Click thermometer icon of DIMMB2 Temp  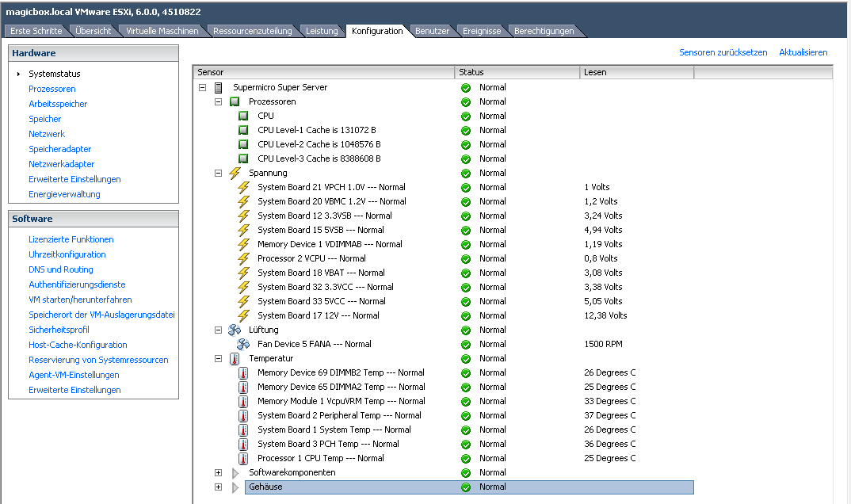point(243,372)
